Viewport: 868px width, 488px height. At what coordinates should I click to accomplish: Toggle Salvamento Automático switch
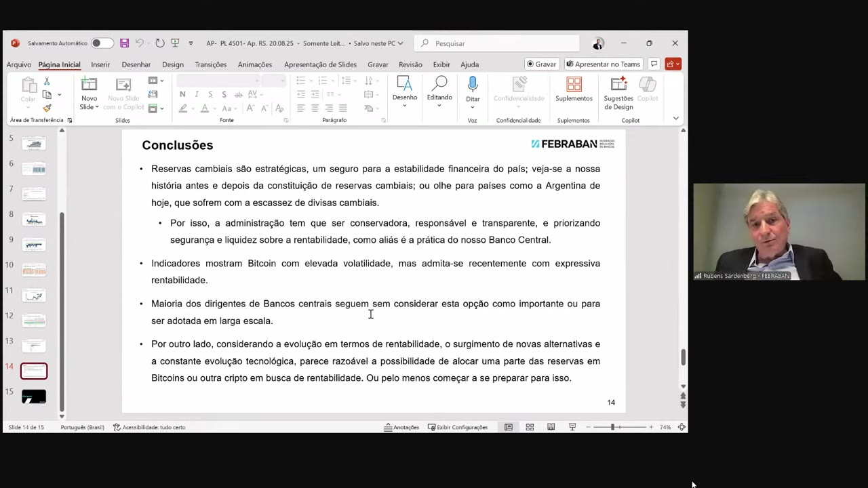point(102,43)
